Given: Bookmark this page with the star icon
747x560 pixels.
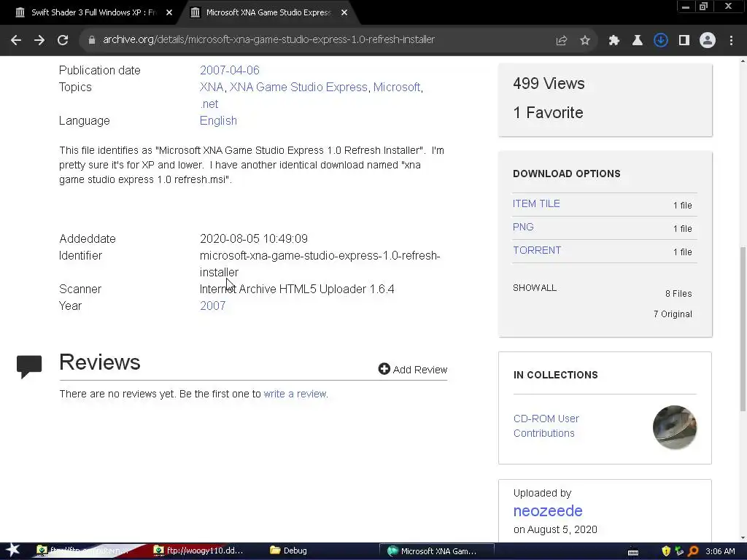Looking at the screenshot, I should click(584, 40).
